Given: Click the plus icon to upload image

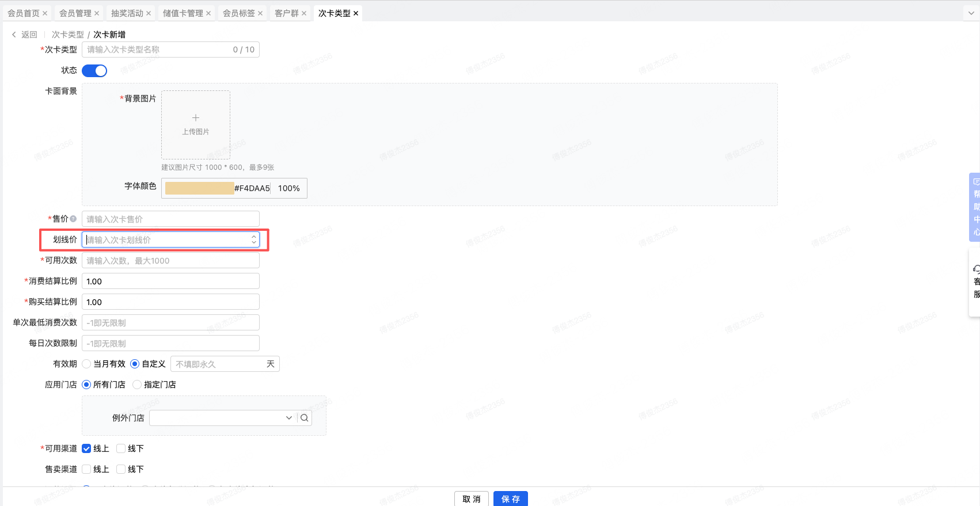Looking at the screenshot, I should [x=196, y=117].
